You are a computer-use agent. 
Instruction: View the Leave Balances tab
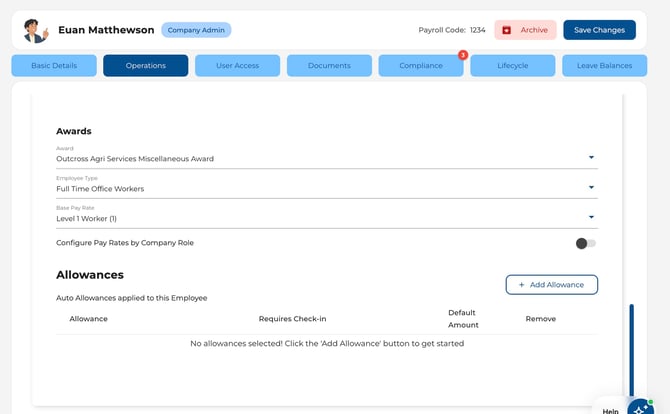tap(605, 65)
